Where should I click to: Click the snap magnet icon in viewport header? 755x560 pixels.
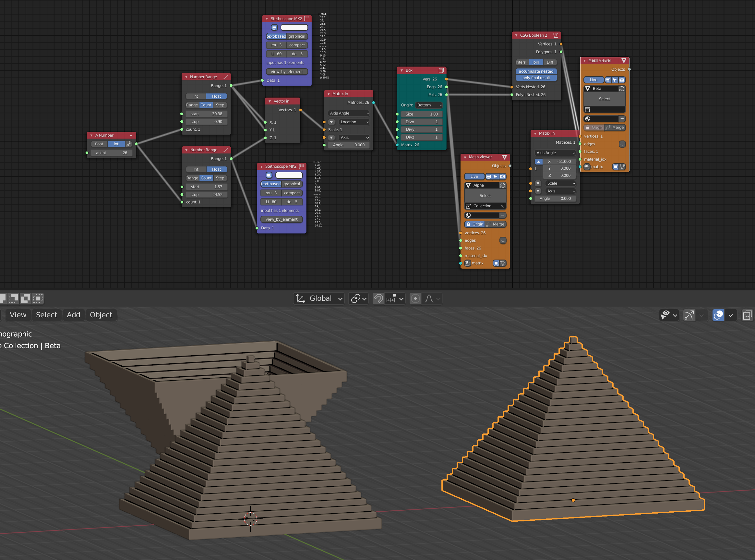pos(378,298)
